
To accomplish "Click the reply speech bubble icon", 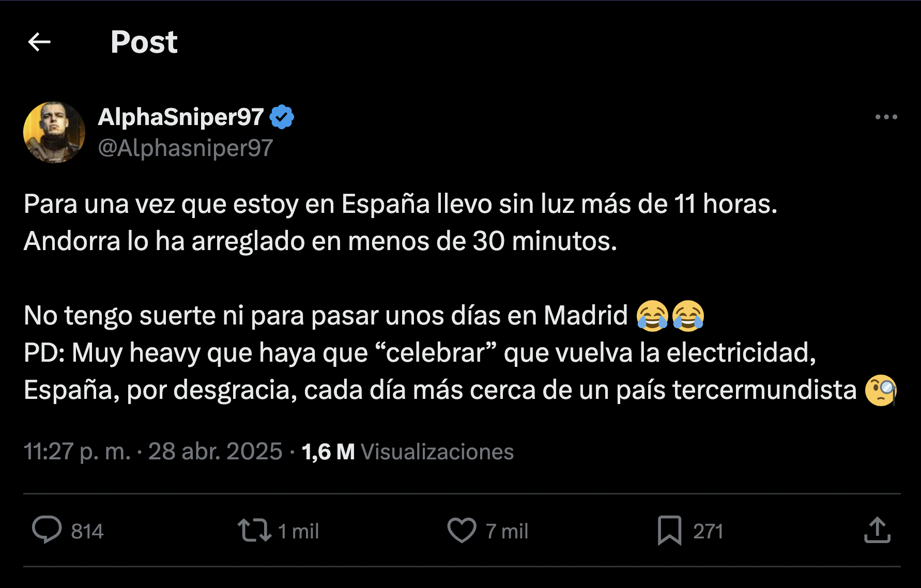I will pos(47,530).
